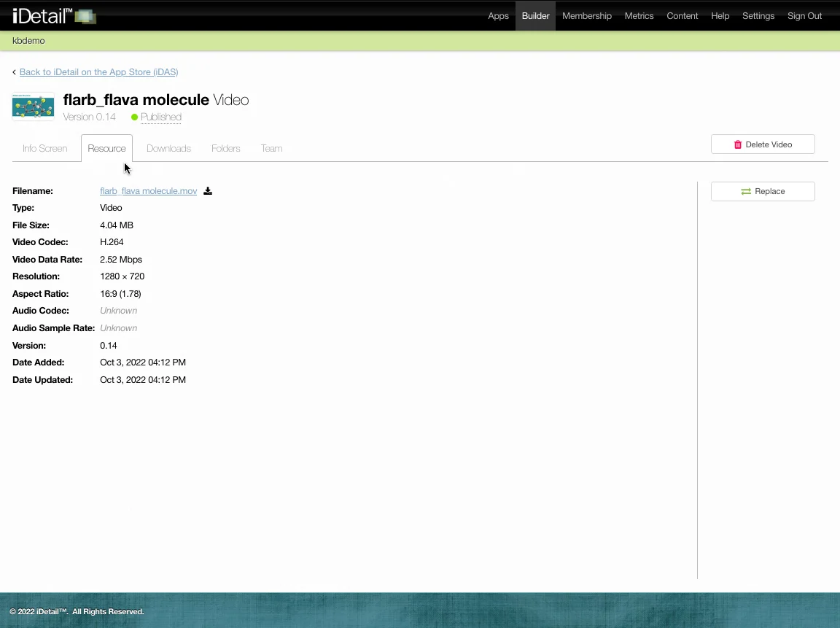Viewport: 840px width, 628px height.
Task: Click the Type Video value
Action: pos(111,208)
